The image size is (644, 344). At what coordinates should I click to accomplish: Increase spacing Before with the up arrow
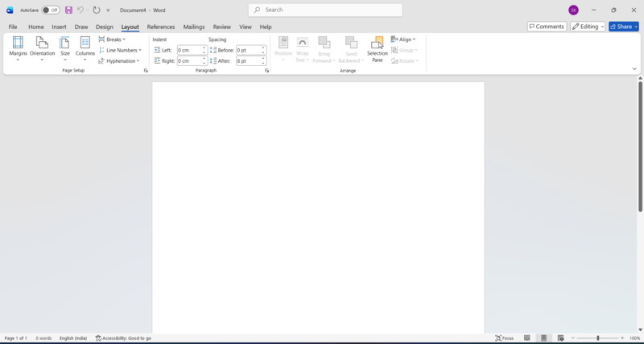point(263,48)
